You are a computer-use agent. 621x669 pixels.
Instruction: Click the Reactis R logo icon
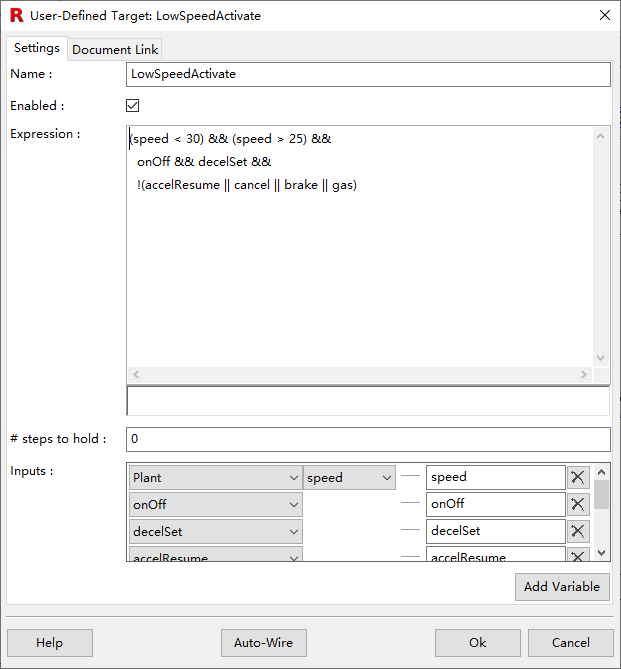(16, 15)
